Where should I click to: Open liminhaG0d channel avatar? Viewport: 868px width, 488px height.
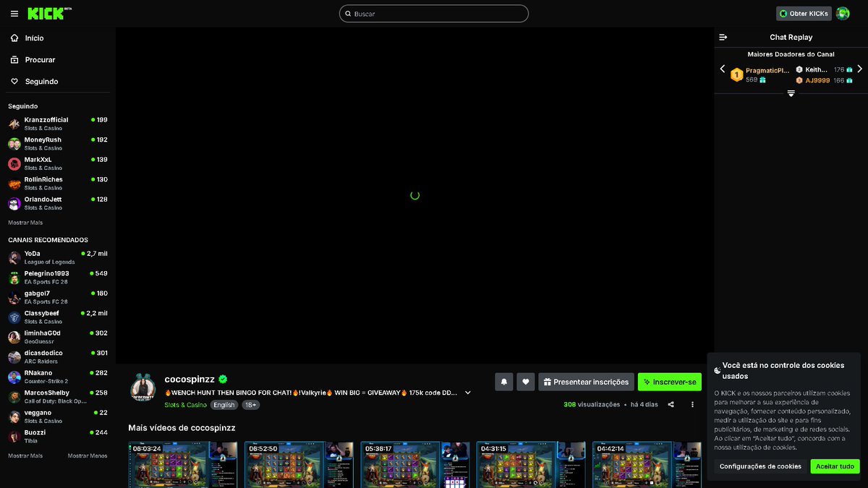pos(14,337)
